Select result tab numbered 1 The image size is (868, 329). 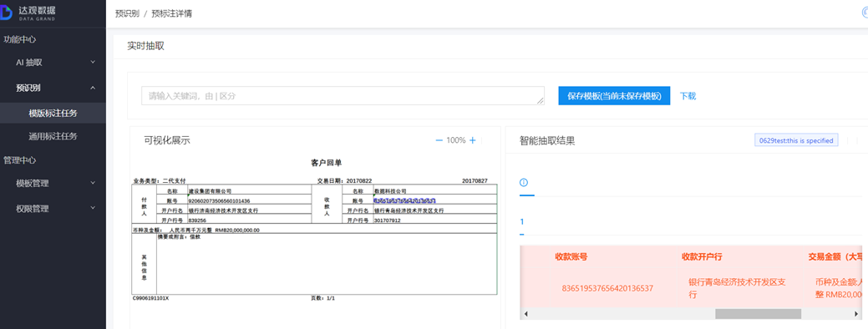coord(521,222)
